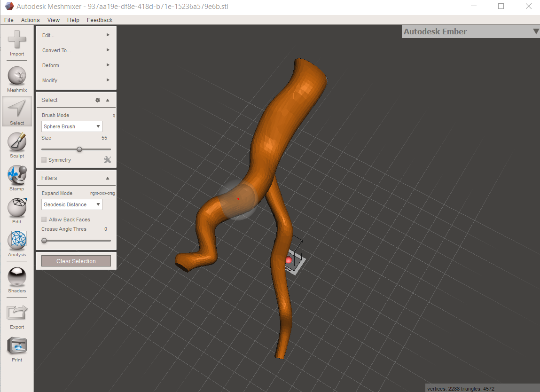Click the brush Size value 55
Image resolution: width=540 pixels, height=392 pixels.
pos(104,138)
